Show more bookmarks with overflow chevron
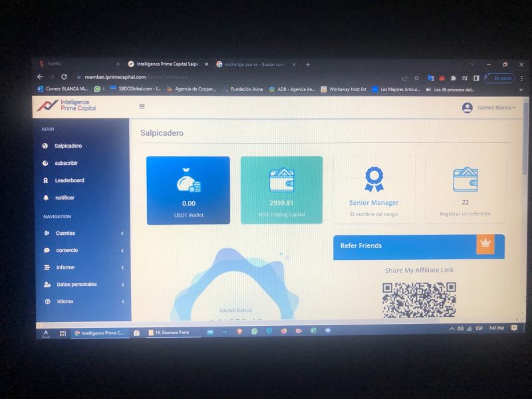 (521, 90)
